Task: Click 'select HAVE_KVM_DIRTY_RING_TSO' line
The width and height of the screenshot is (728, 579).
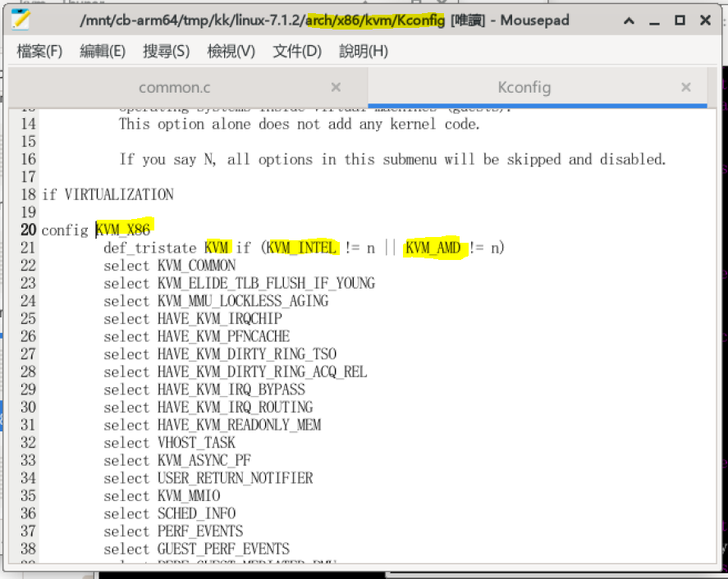Action: click(x=220, y=354)
